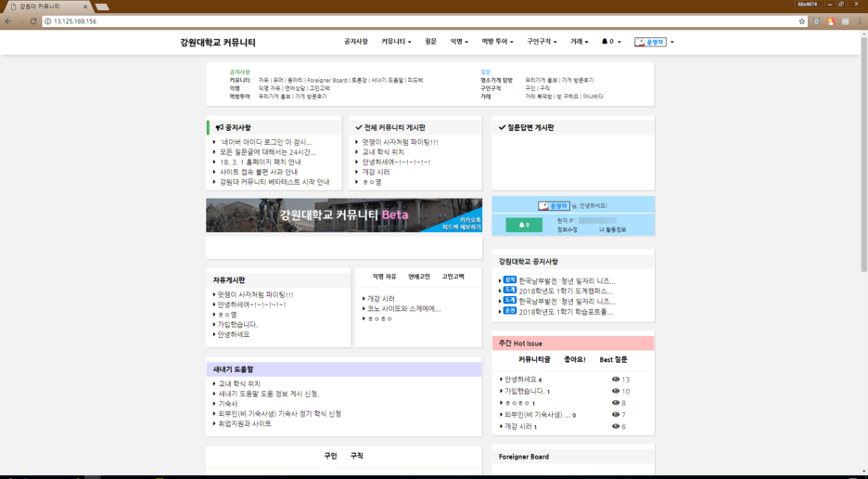Open the 2018학년도 1학기 학습포트폴 notice
868x479 pixels.
[x=566, y=312]
